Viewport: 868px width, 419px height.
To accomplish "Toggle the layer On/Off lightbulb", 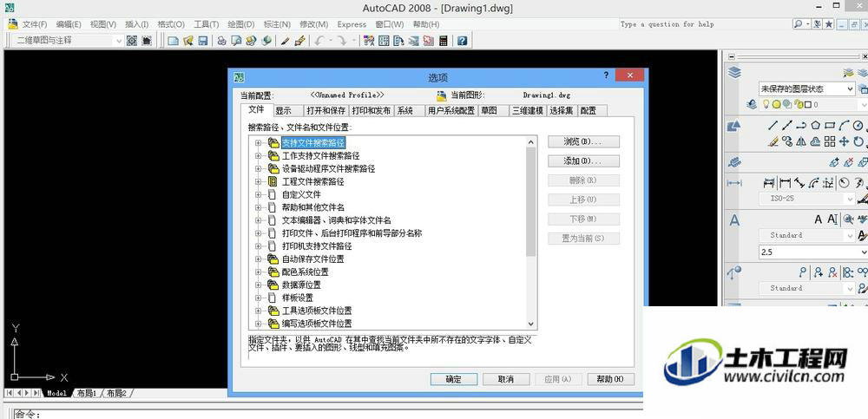I will click(x=766, y=103).
